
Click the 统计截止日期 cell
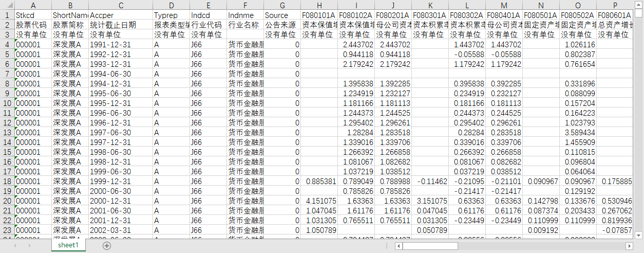[x=121, y=25]
